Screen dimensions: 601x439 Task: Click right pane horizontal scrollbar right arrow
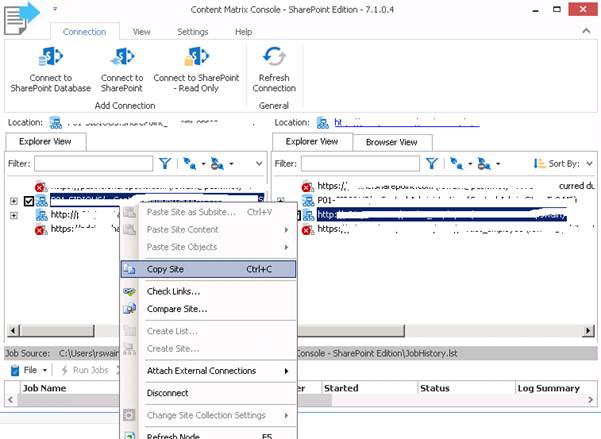tap(588, 330)
